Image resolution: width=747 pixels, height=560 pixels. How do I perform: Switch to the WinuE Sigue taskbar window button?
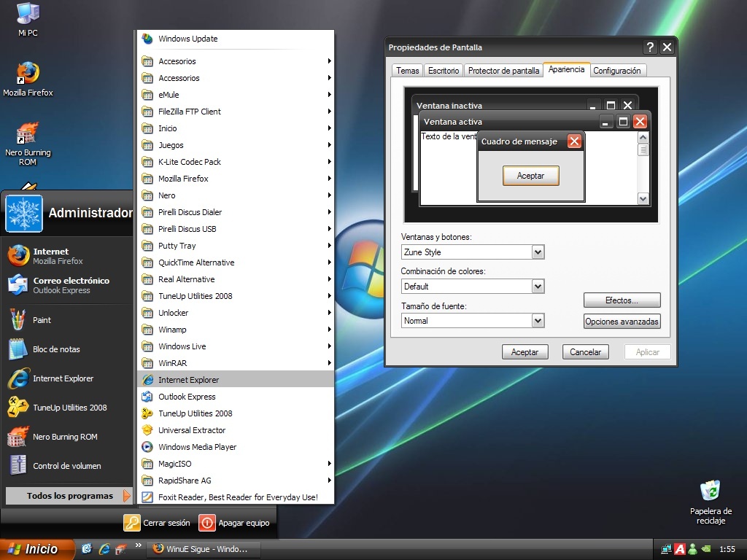204,549
